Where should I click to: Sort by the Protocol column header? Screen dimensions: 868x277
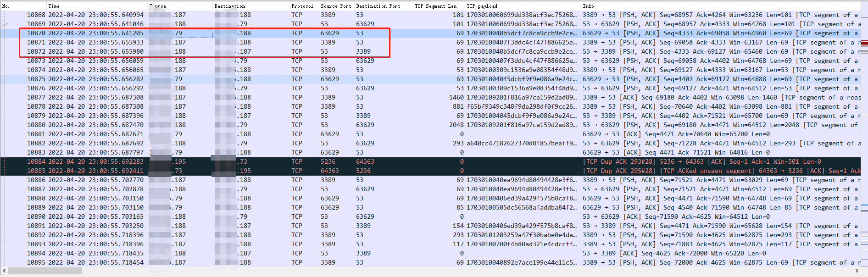[x=302, y=6]
